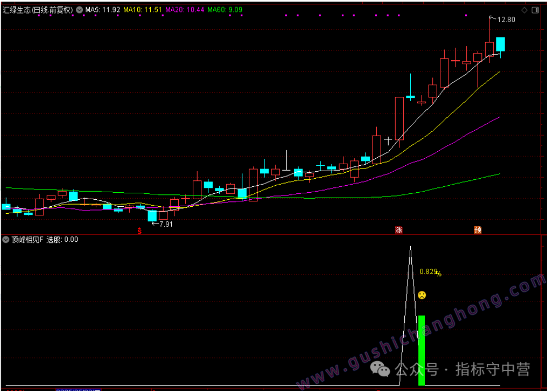Click the 涨 event marker
Screen dimensions: 547x392
coord(399,230)
